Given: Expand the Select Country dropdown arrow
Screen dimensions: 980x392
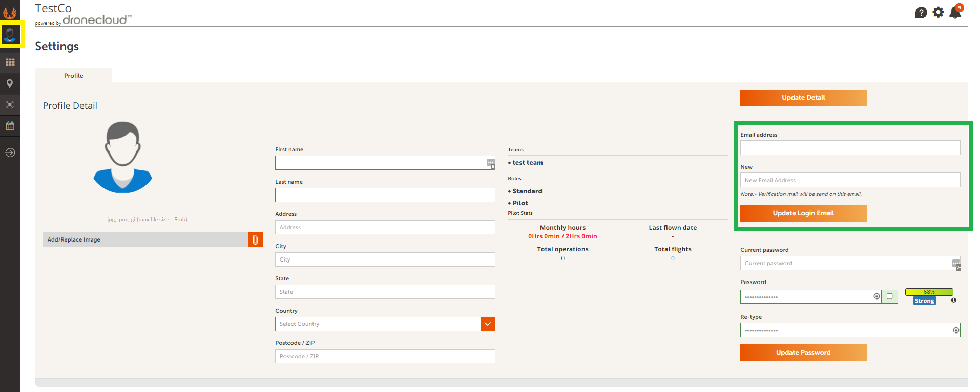Looking at the screenshot, I should (488, 324).
